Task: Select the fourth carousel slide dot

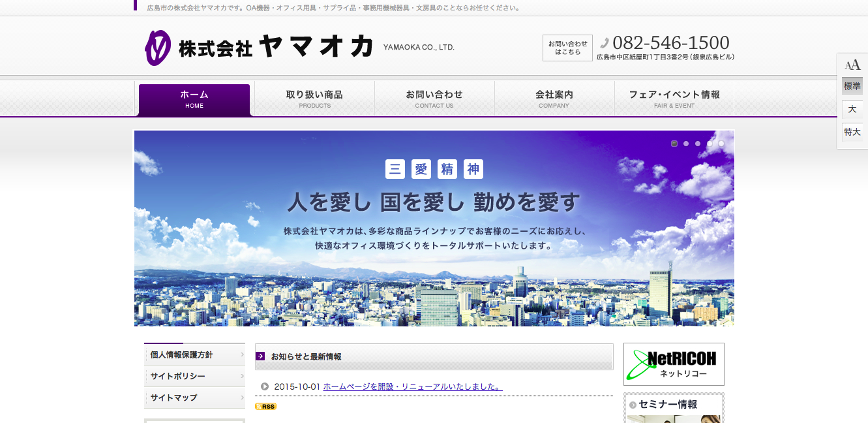Action: [709, 144]
